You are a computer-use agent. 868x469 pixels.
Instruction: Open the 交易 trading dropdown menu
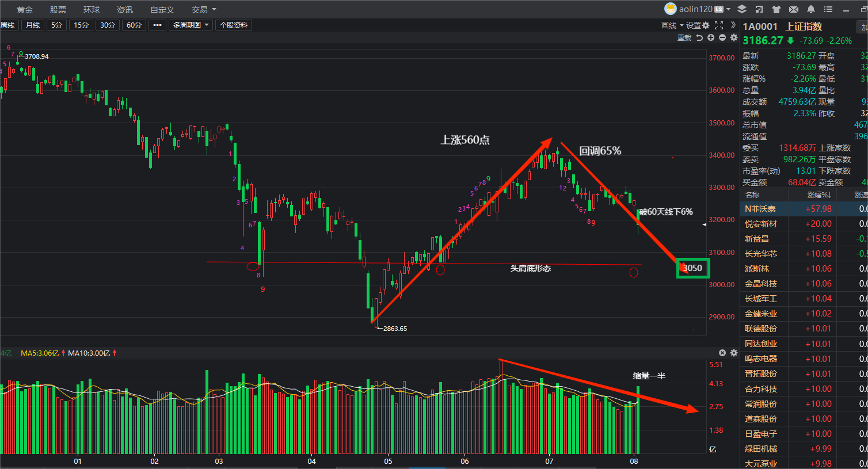[x=204, y=10]
